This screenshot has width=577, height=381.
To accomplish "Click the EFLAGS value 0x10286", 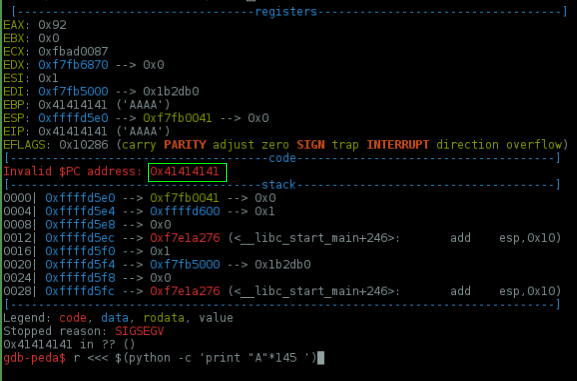I will tap(84, 145).
